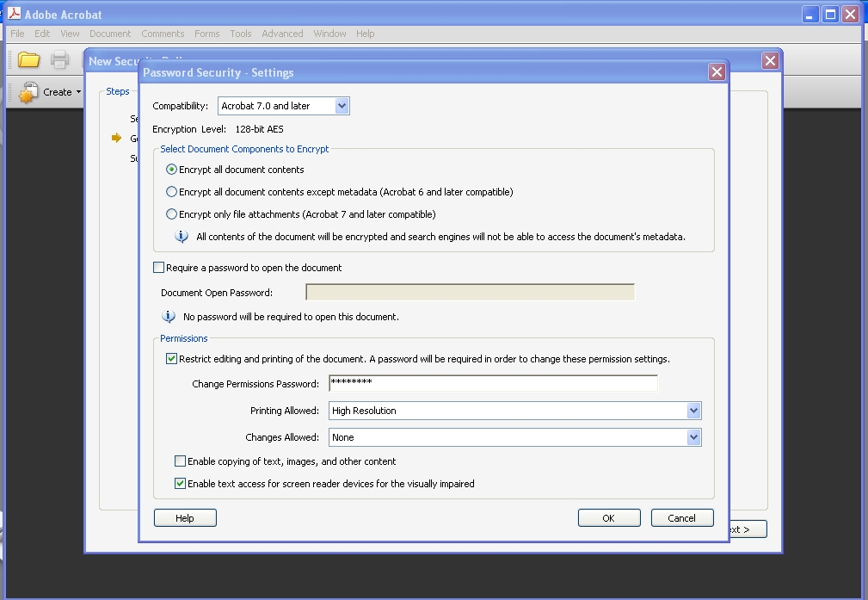Click info icon beside no password message
Viewport: 868px width, 600px height.
169,316
